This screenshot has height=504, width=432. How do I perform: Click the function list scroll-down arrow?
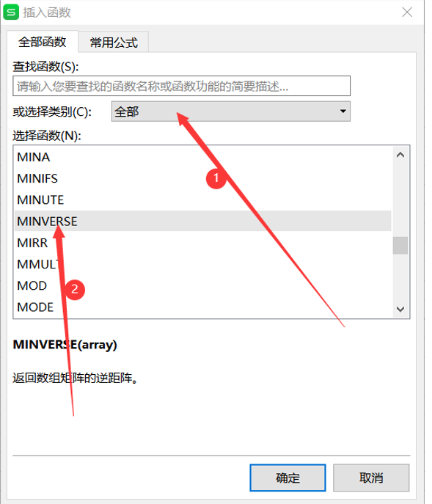pos(400,309)
